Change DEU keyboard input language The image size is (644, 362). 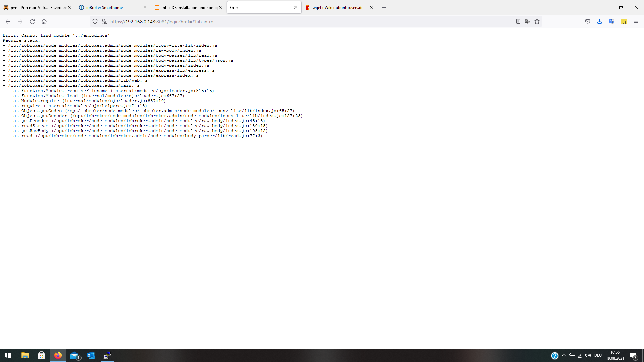click(598, 355)
